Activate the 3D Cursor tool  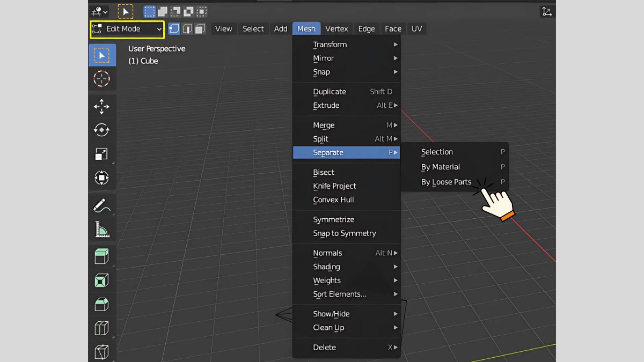[x=102, y=79]
